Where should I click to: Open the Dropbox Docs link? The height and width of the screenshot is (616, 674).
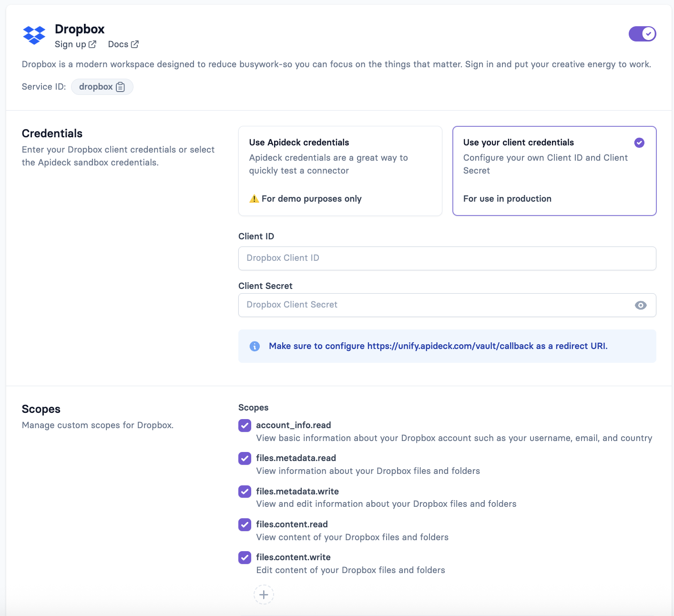123,44
